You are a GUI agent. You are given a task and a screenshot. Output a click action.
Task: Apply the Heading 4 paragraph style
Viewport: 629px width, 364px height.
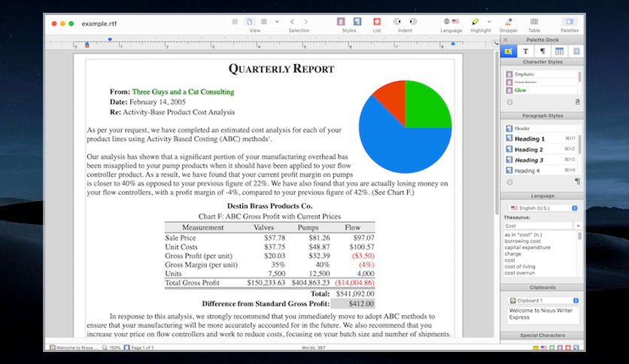click(x=541, y=171)
